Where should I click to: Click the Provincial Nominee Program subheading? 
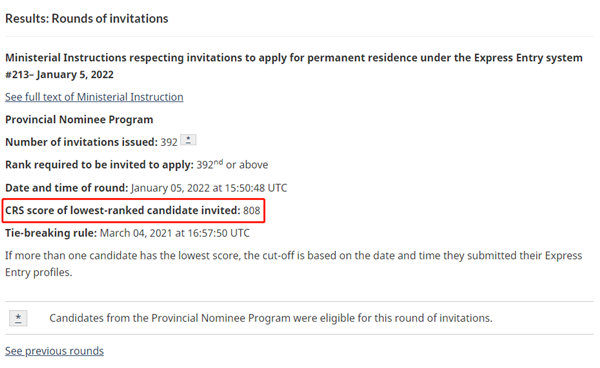click(x=79, y=120)
